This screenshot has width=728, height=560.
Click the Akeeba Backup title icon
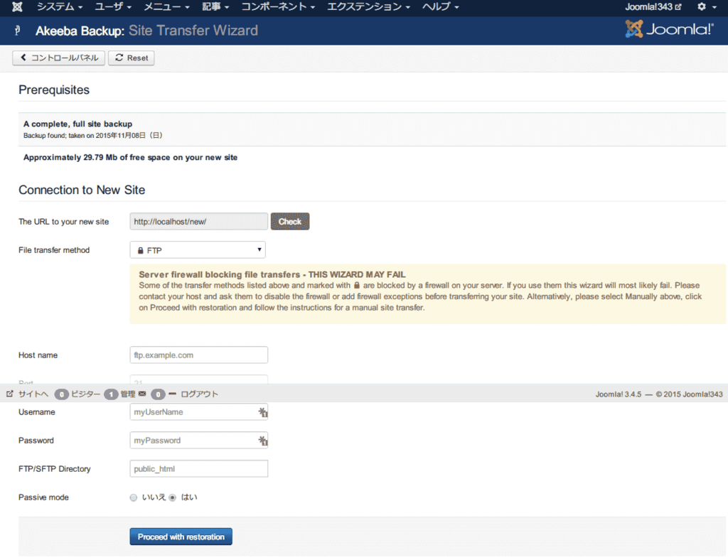pyautogui.click(x=18, y=31)
